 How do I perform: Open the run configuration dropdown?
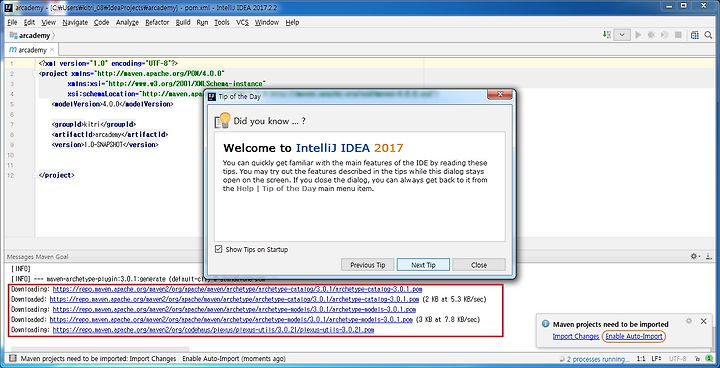(x=622, y=35)
